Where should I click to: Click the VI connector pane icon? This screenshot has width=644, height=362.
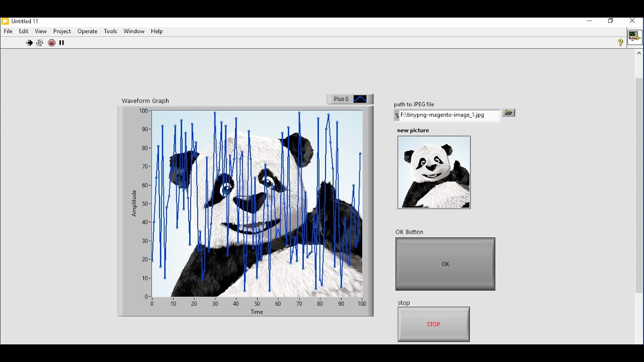[634, 36]
